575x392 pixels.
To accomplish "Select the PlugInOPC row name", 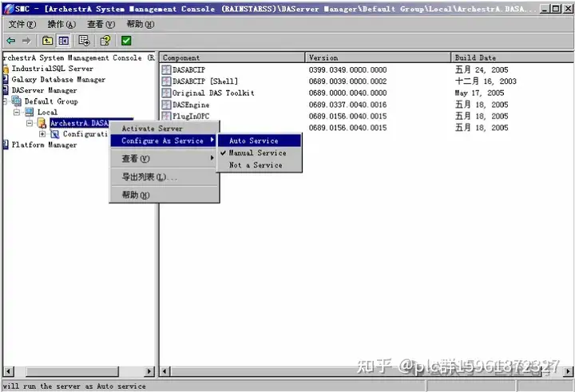I will (x=191, y=117).
